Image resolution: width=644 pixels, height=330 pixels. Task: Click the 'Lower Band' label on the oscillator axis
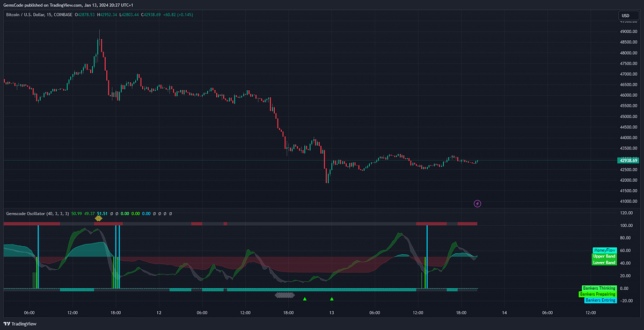[604, 263]
